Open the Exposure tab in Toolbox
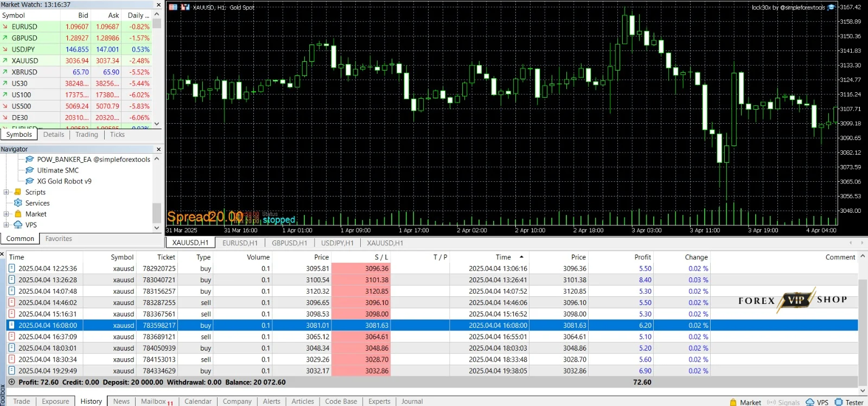This screenshot has width=868, height=406. [x=55, y=402]
